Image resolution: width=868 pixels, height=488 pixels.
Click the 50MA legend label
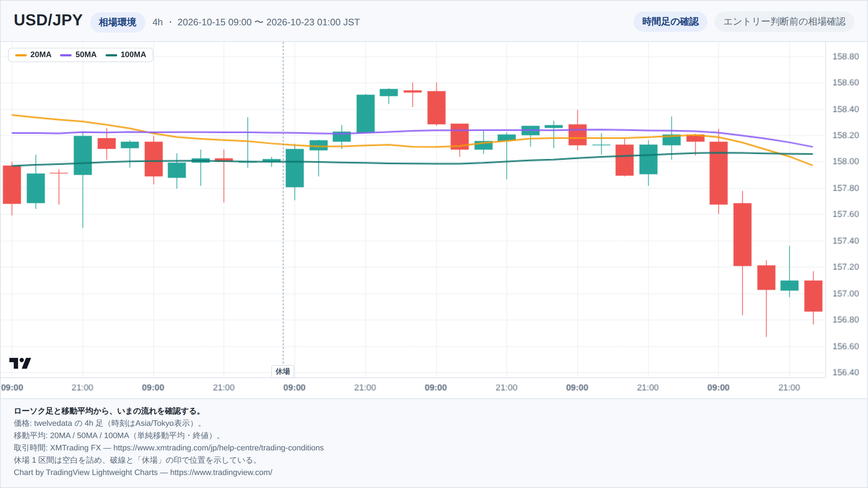[86, 55]
